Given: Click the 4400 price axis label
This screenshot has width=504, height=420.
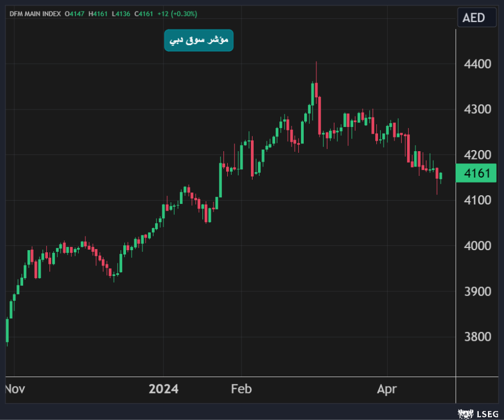Looking at the screenshot, I should 478,64.
